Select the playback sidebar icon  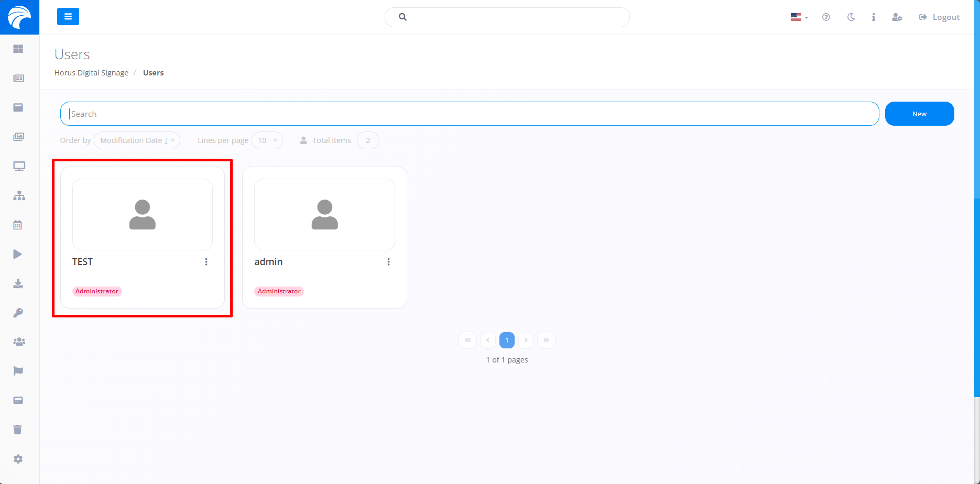click(x=17, y=254)
